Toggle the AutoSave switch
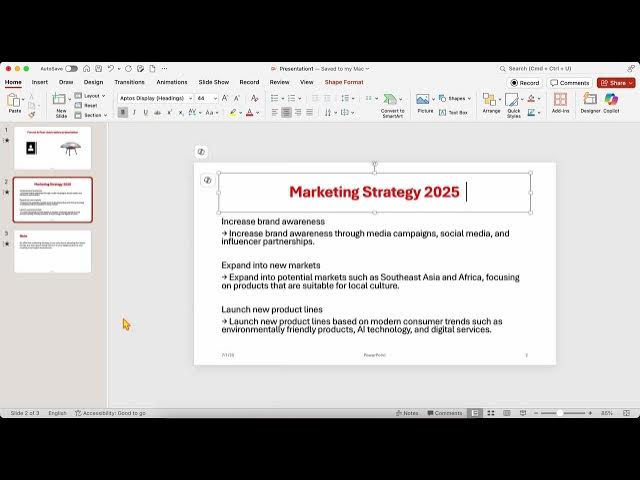Viewport: 640px width, 480px height. pyautogui.click(x=71, y=69)
